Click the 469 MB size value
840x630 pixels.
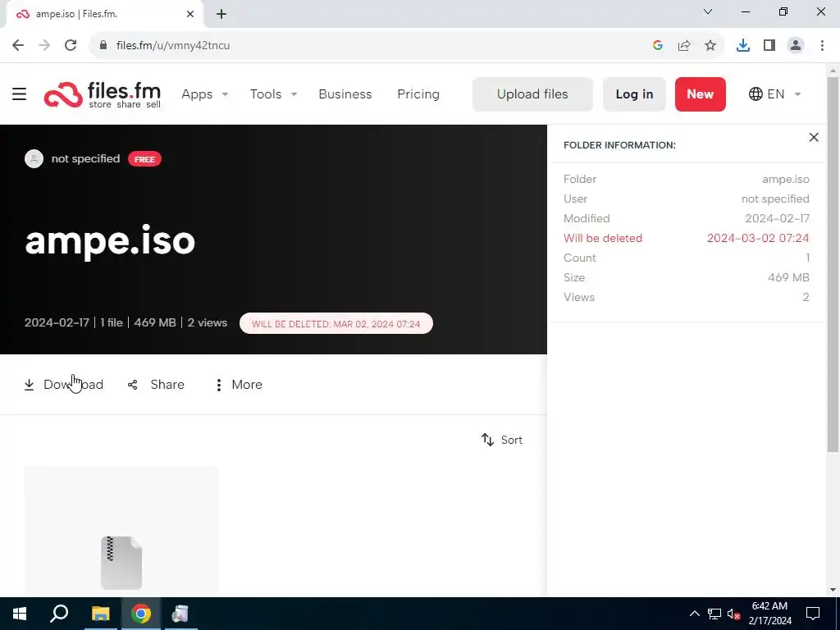[788, 277]
